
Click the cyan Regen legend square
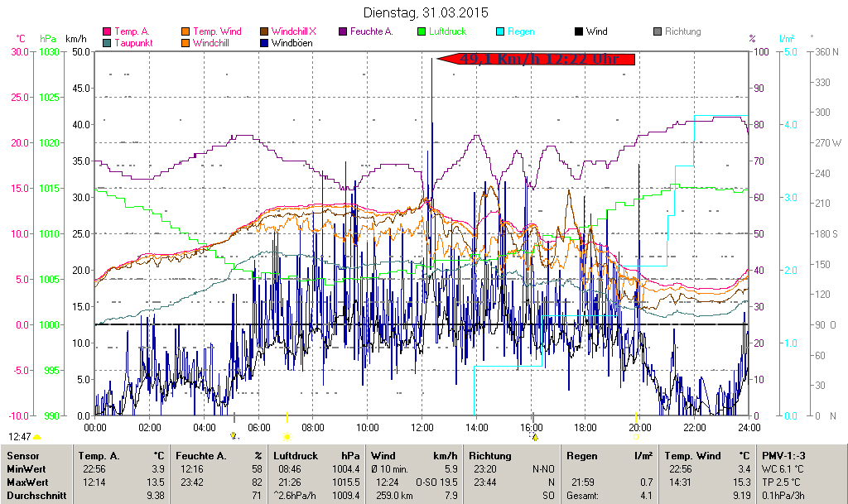pyautogui.click(x=500, y=31)
